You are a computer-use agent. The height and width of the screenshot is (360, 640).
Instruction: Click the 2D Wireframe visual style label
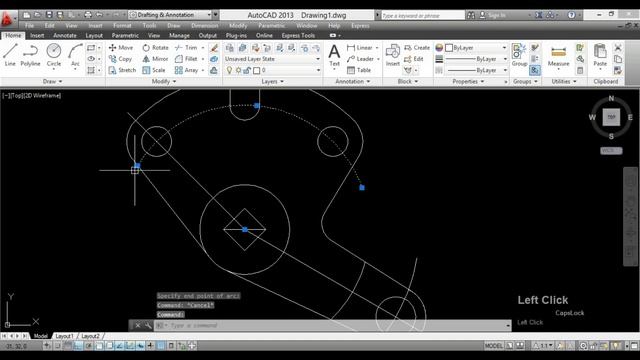pos(42,96)
